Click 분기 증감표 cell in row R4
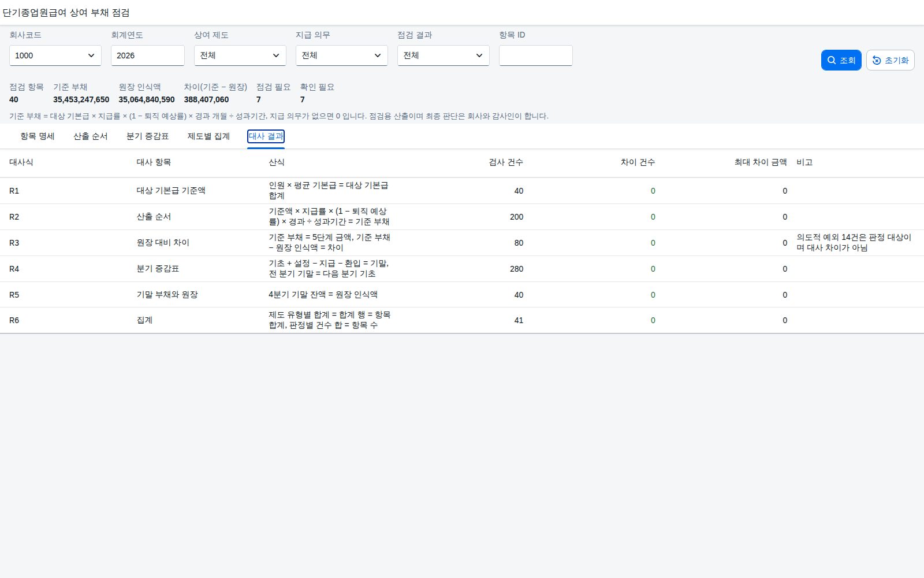This screenshot has width=924, height=578. (158, 269)
